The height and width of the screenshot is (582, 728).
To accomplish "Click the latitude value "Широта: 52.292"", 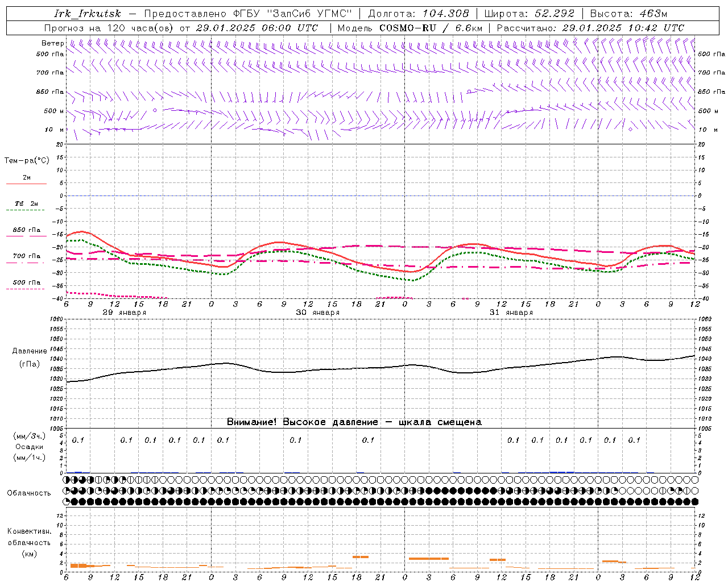I will click(529, 14).
